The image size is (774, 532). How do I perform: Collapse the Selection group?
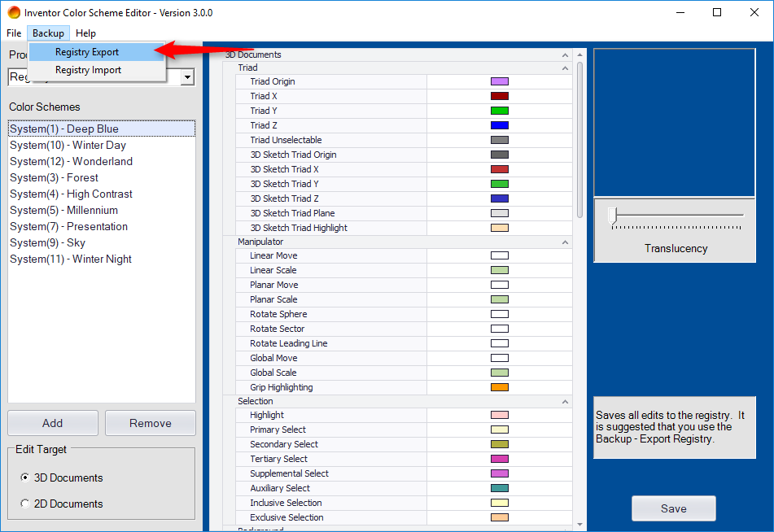565,402
